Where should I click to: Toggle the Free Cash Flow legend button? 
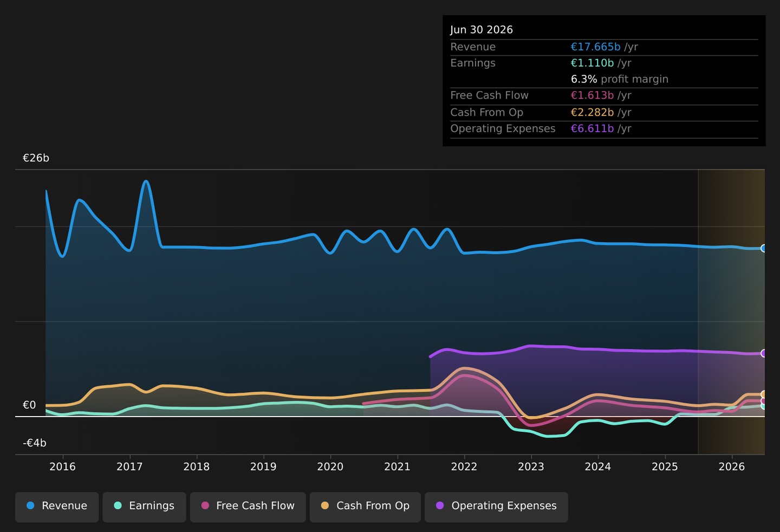(x=248, y=507)
